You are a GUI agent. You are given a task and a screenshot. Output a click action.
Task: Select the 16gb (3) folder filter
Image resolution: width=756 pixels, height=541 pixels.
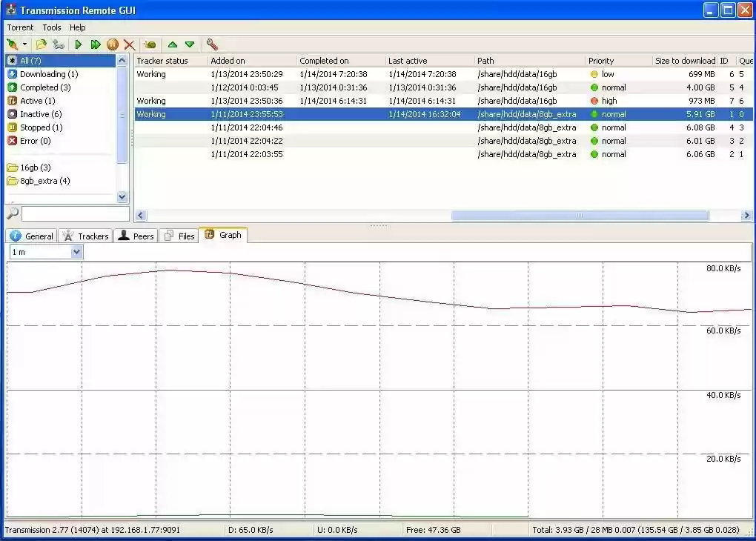(60, 167)
